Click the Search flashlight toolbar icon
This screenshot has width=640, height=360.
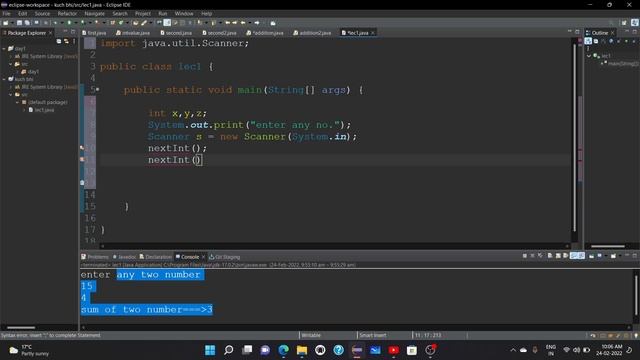click(144, 23)
